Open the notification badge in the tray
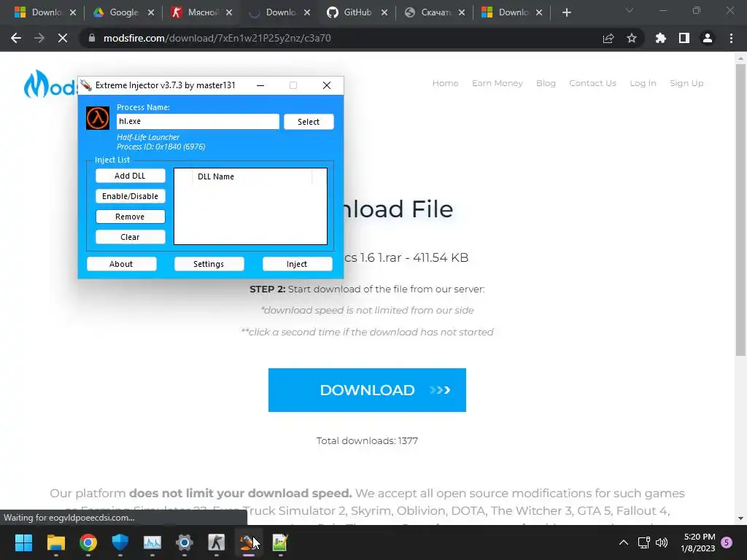Viewport: 747px width, 560px height. [x=727, y=542]
